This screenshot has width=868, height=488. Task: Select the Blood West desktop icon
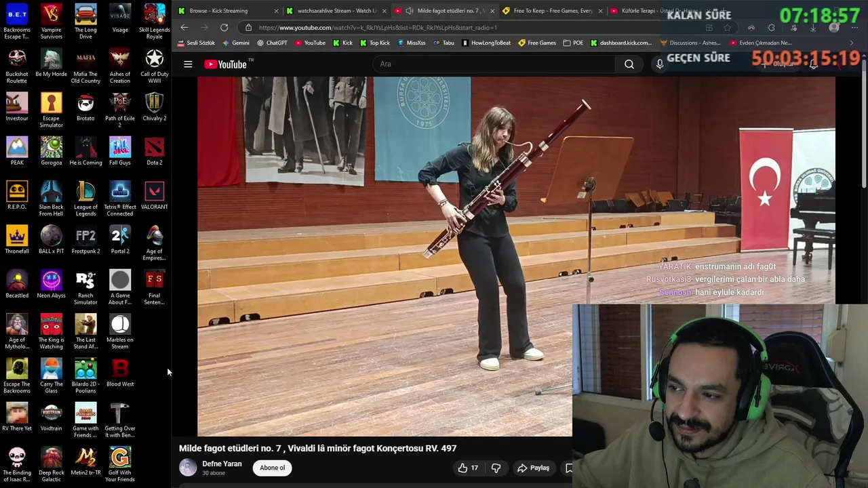[x=120, y=373]
